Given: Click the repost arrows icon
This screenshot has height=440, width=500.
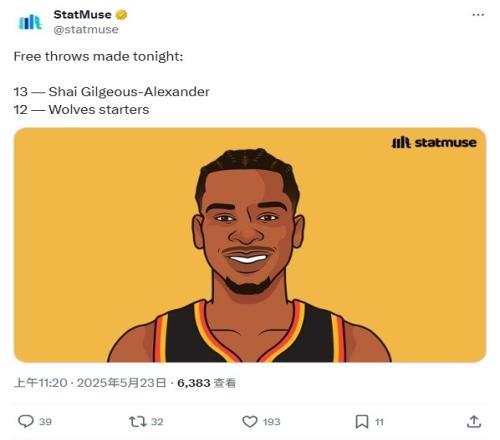Looking at the screenshot, I should 138,422.
